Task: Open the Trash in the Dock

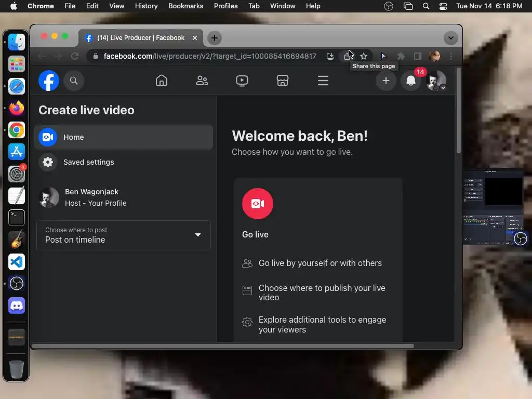Action: 16,369
